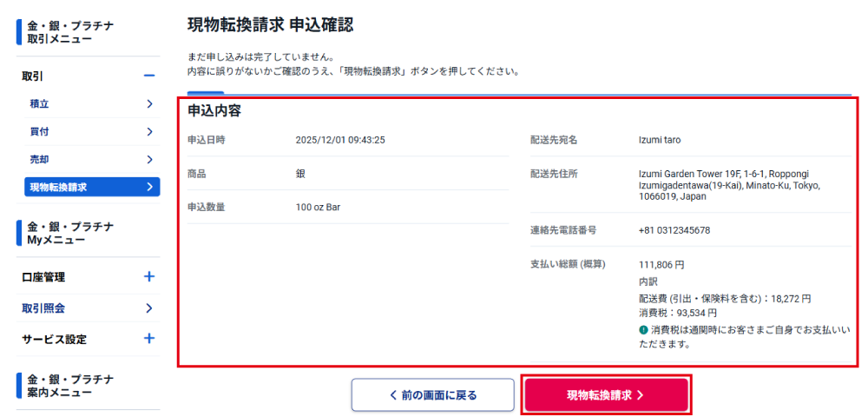Click the highlighted 現物転換請求 sidebar item
The height and width of the screenshot is (417, 868).
point(92,187)
